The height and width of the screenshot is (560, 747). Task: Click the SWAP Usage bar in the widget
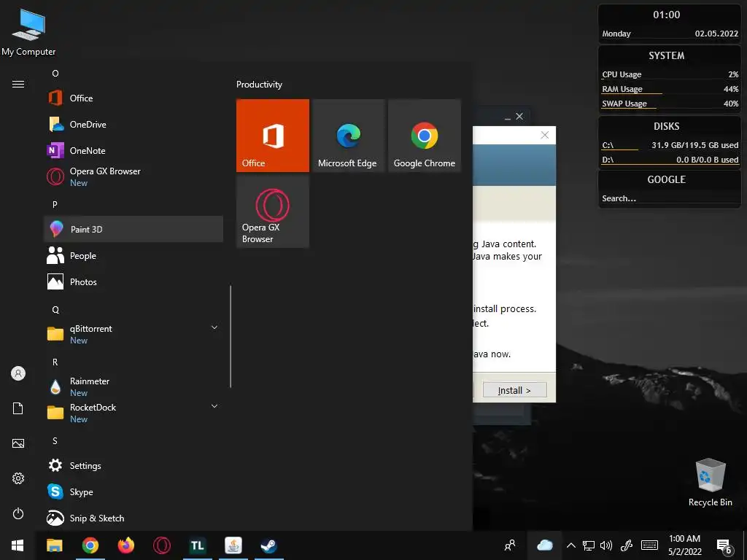point(670,104)
